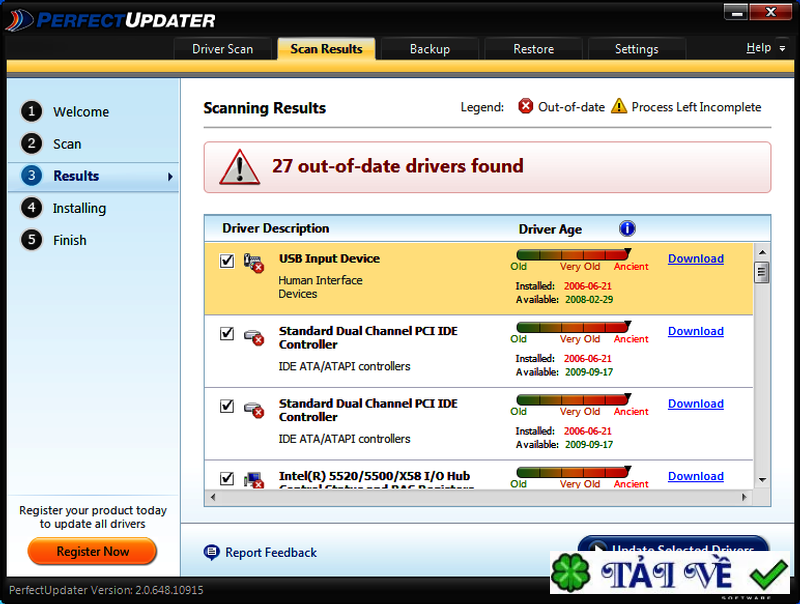
Task: Switch to the Backup tab
Action: point(429,48)
